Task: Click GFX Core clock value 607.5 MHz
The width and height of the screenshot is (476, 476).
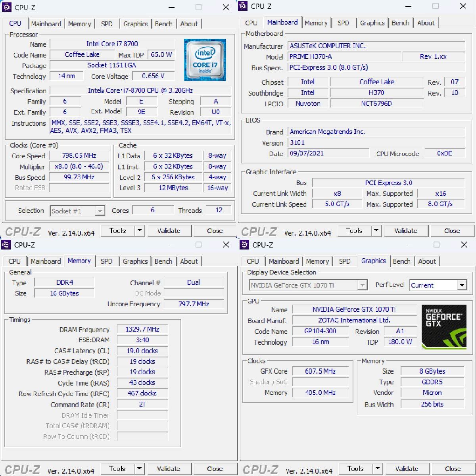Action: coord(321,371)
